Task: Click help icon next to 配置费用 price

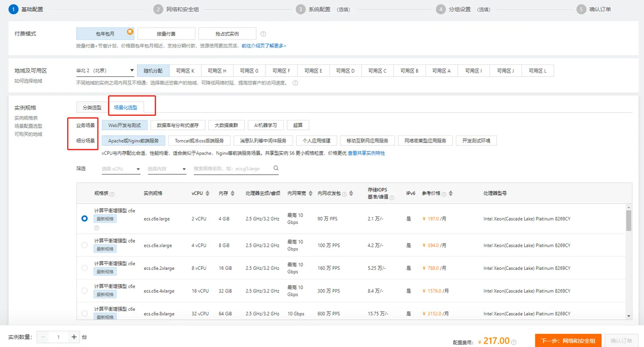Action: (514, 342)
